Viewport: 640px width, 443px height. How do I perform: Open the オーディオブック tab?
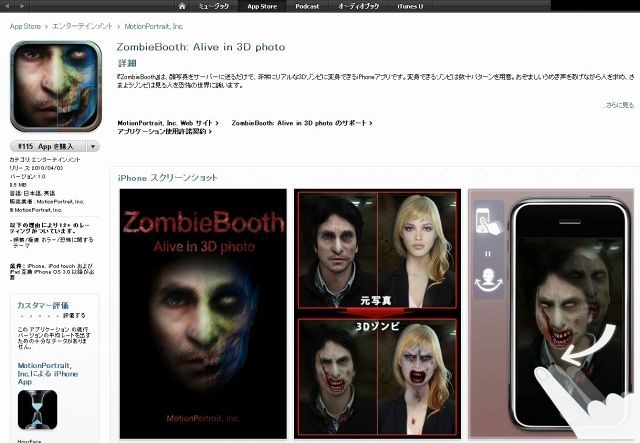[x=359, y=6]
